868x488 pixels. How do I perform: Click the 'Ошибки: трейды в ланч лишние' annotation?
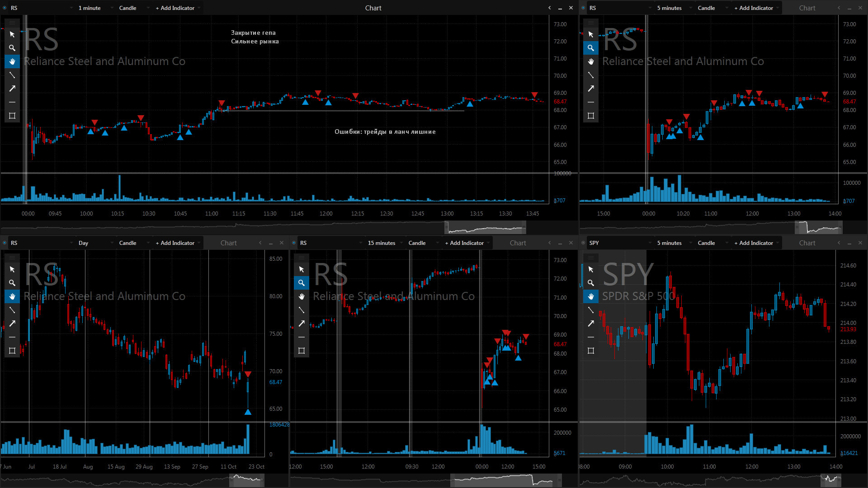[x=385, y=131]
